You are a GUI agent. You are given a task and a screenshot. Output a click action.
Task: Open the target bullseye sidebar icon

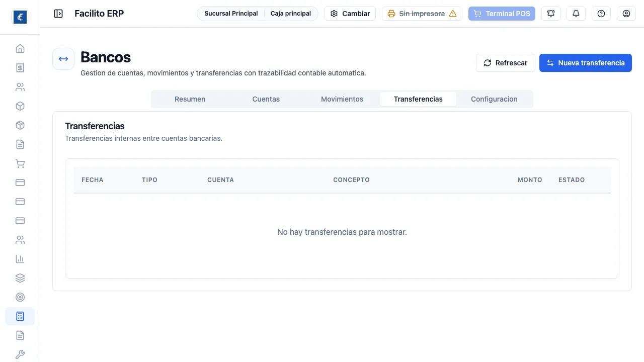point(20,297)
